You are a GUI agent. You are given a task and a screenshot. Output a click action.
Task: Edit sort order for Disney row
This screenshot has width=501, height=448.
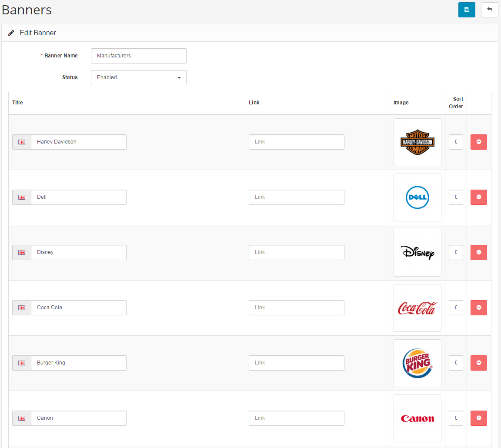(x=456, y=252)
